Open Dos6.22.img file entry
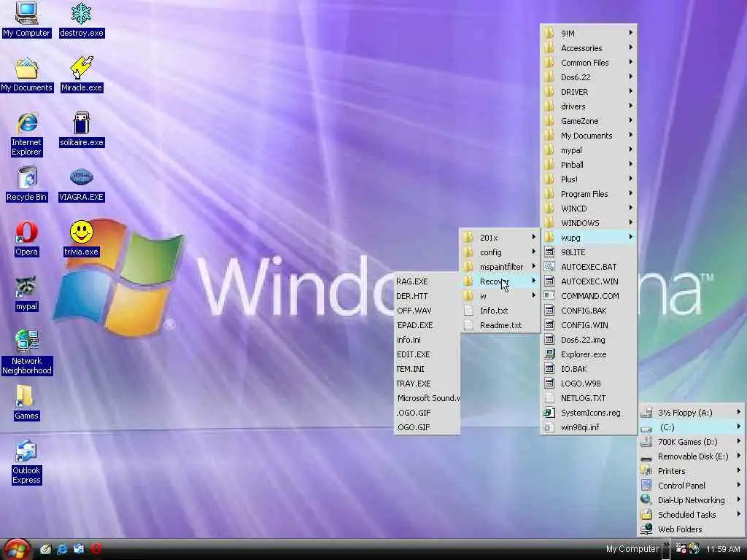Screen dimensions: 747x560 point(589,340)
